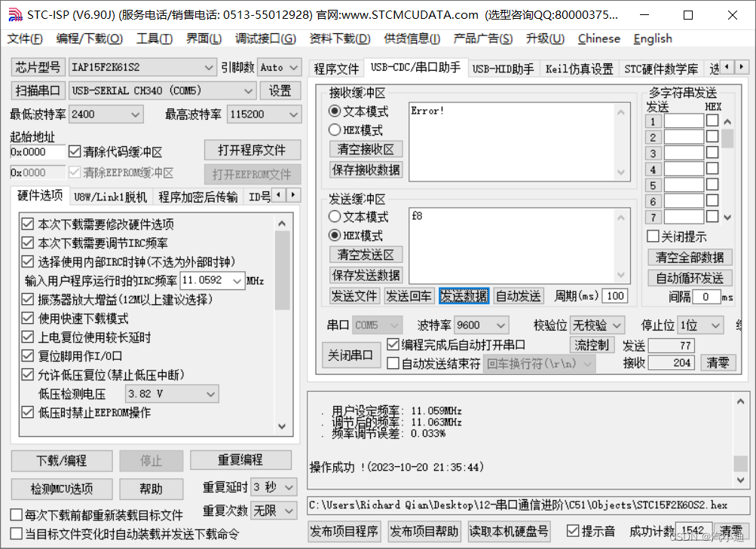Click multi-string send button number 6
The image size is (756, 549).
[x=653, y=201]
